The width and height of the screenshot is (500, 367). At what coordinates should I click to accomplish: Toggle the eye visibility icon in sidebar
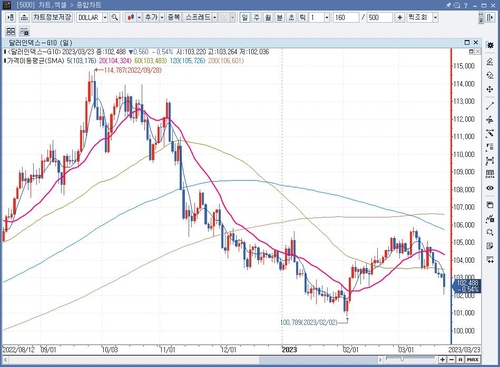[490, 188]
